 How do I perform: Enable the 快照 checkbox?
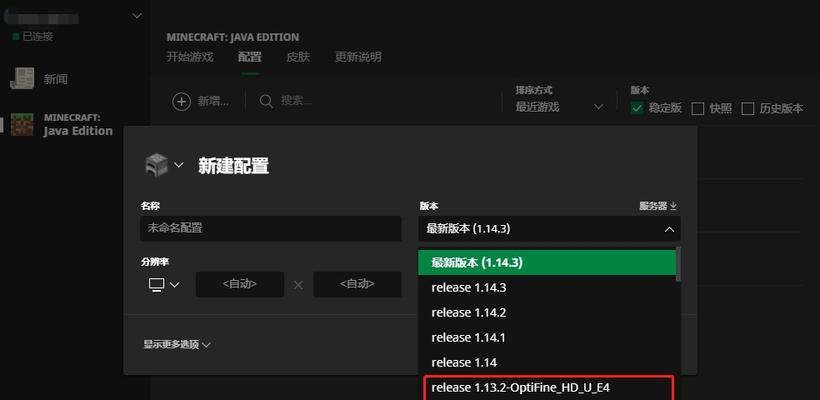(697, 109)
